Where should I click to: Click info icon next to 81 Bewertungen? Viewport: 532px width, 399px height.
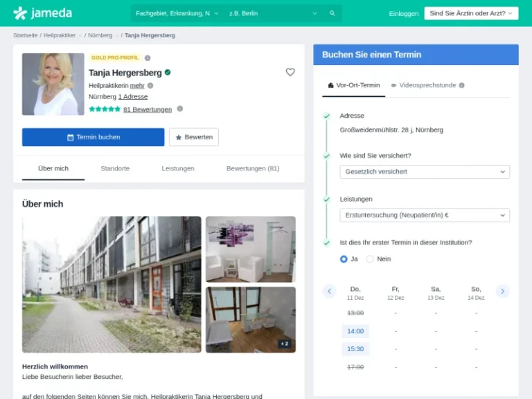[180, 109]
